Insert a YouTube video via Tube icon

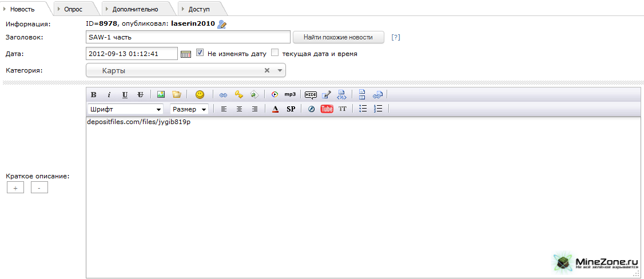(x=327, y=109)
